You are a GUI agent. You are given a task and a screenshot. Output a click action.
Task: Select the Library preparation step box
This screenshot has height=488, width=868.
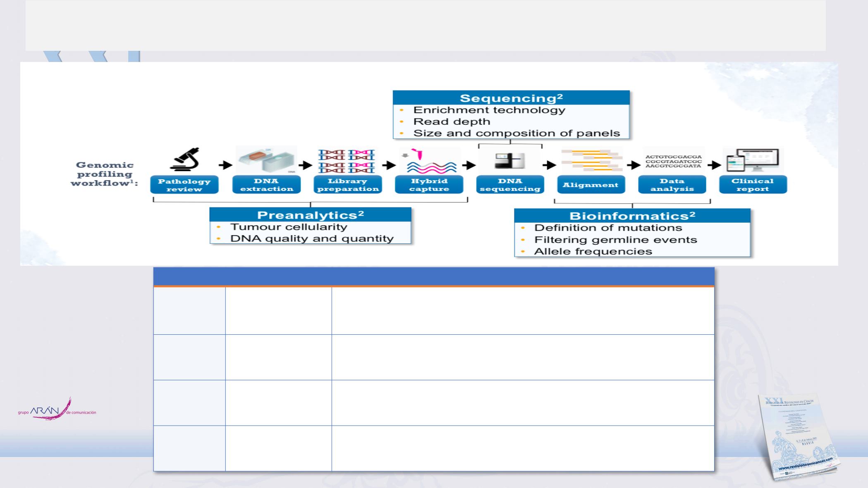click(x=348, y=185)
